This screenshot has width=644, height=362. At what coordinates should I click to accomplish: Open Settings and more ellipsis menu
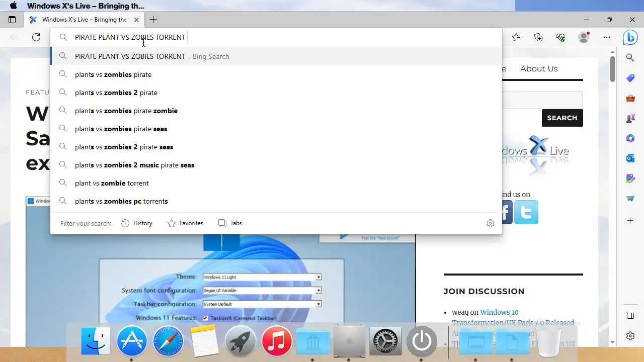point(607,37)
